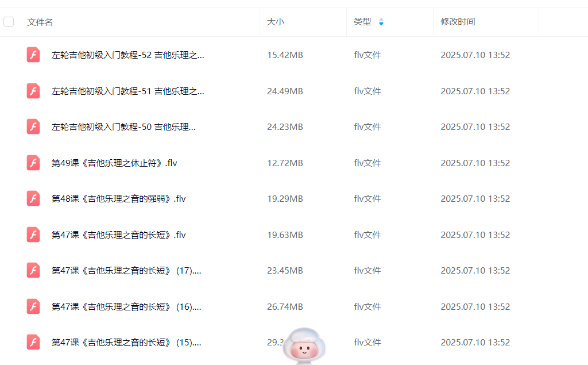This screenshot has width=588, height=365.
Task: Open file 第48课《吉他乐理之音的强弱》.flv
Action: click(119, 199)
